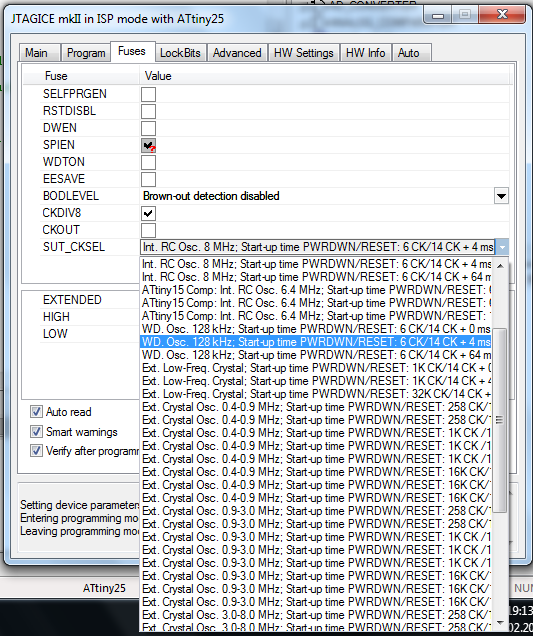Enable the EESAVE fuse checkbox
The image size is (533, 636).
(148, 179)
